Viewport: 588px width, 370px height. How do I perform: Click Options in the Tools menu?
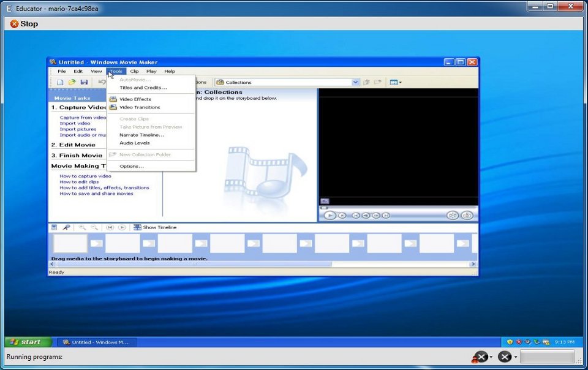[131, 166]
